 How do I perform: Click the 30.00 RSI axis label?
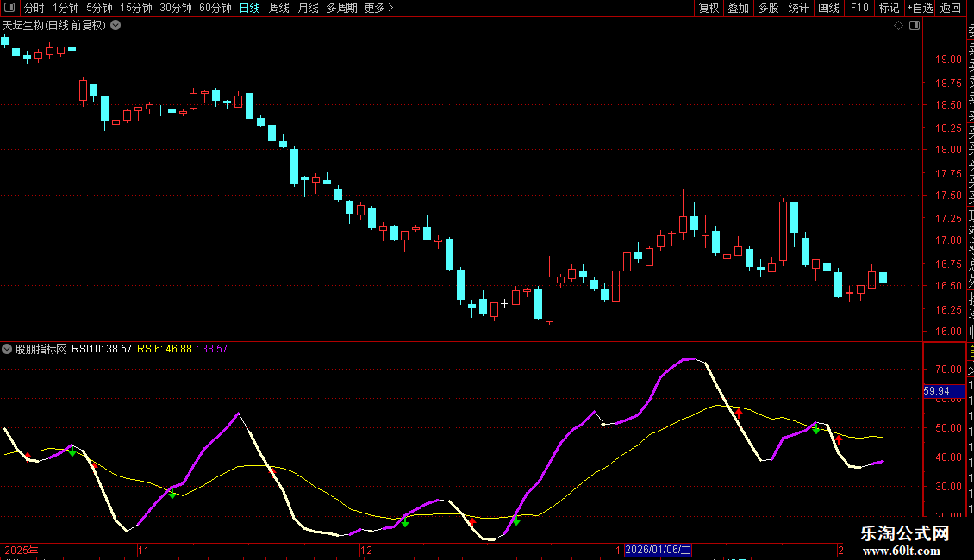[948, 487]
